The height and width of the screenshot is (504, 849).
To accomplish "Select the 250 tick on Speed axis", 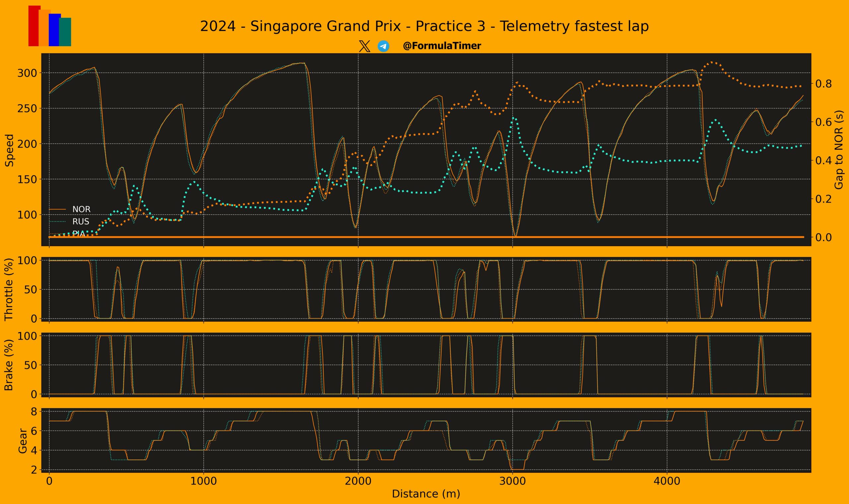I will coord(27,108).
